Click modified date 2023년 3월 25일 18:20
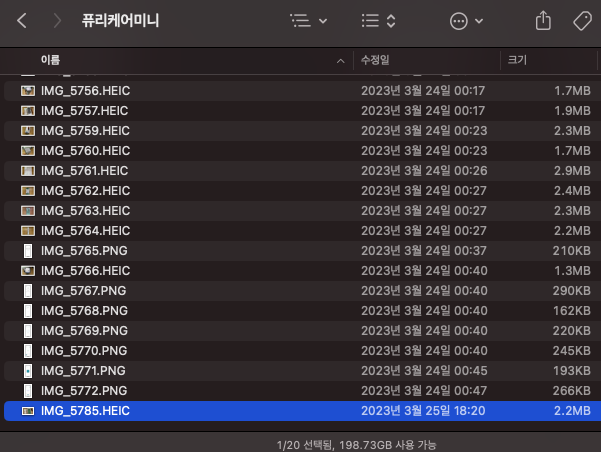This screenshot has height=452, width=601. (x=423, y=411)
